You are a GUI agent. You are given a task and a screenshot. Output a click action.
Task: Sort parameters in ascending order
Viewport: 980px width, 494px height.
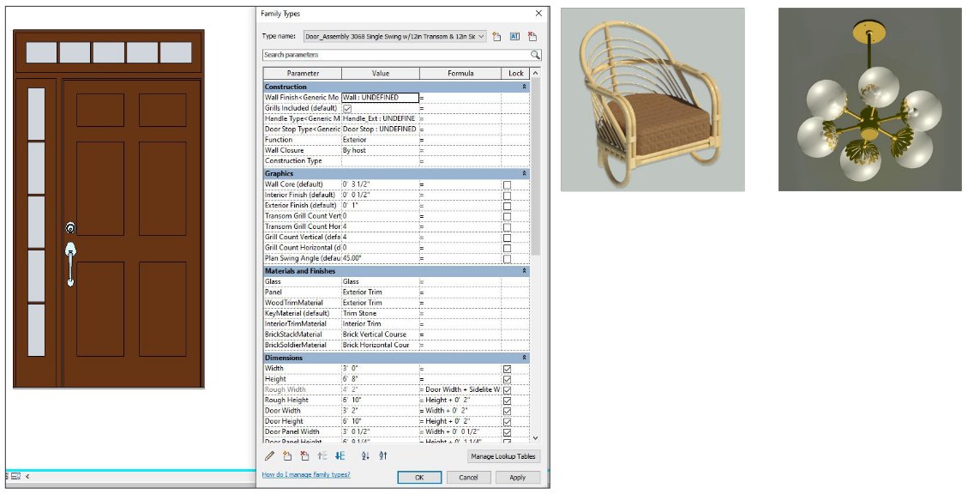[365, 455]
